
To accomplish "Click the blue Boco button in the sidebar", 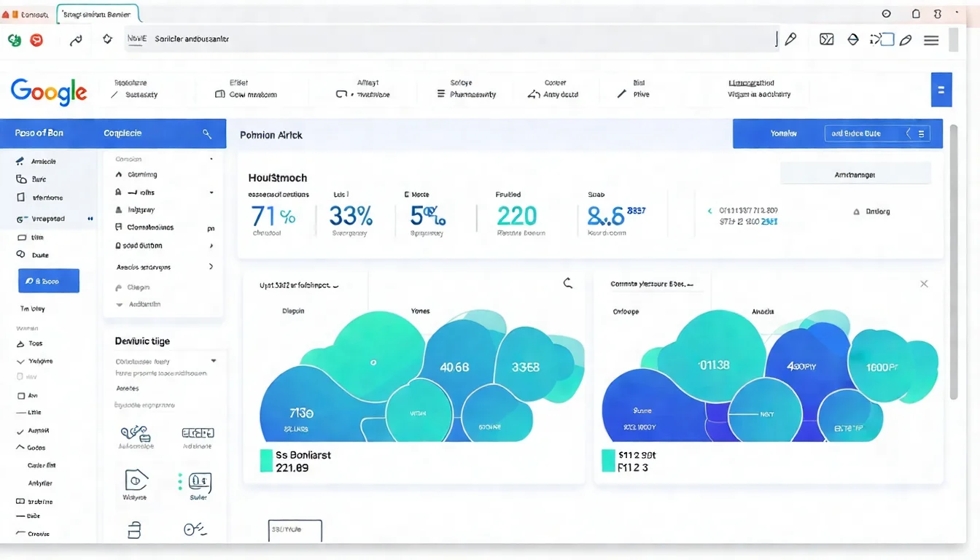I will tap(48, 280).
